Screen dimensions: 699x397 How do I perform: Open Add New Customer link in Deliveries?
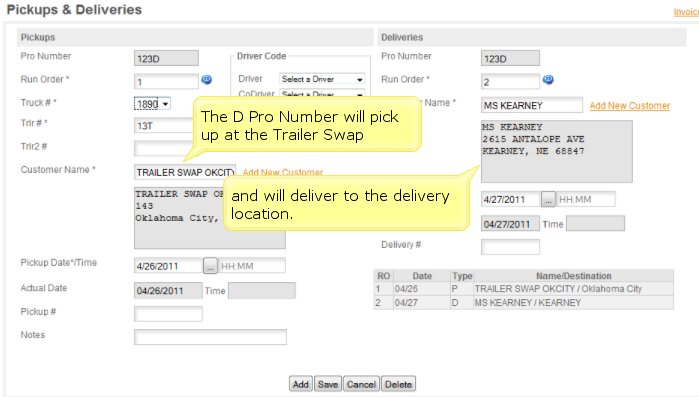tap(629, 106)
